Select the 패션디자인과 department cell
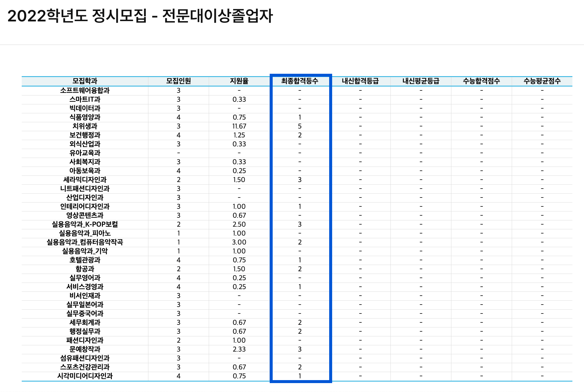This screenshot has width=584, height=392. tap(85, 340)
